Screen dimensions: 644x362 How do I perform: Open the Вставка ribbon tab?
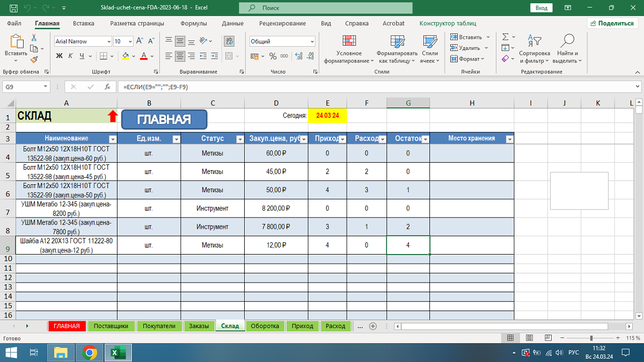pos(84,24)
